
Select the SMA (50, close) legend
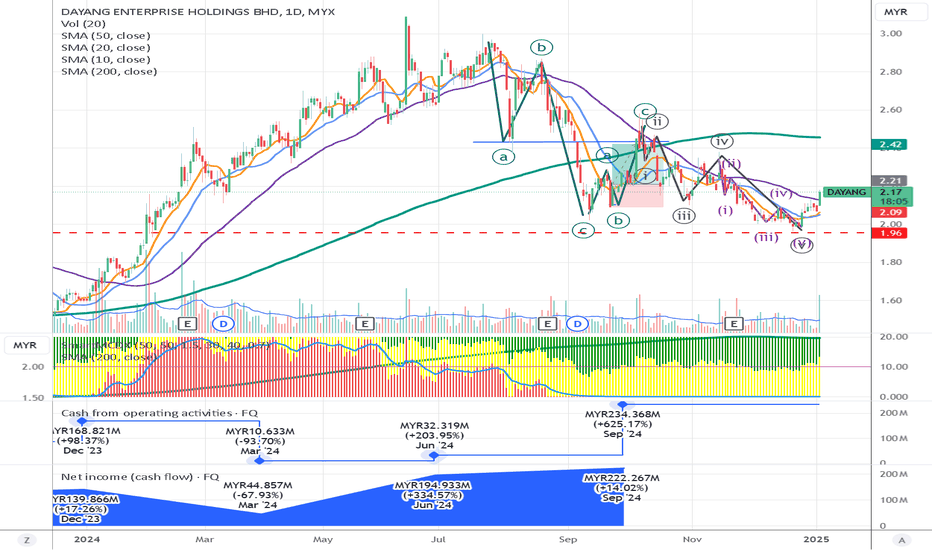click(x=106, y=36)
